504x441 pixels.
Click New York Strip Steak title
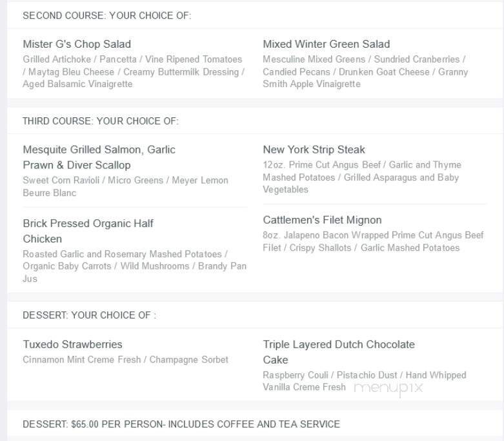pos(314,150)
